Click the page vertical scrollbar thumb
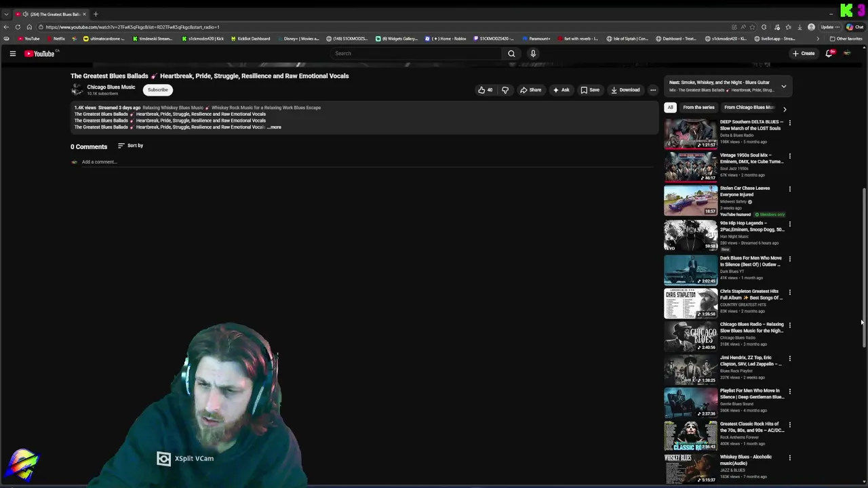 pos(864,268)
